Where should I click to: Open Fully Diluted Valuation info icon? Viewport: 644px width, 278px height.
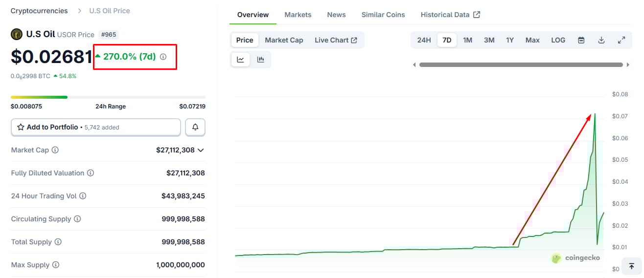click(91, 173)
